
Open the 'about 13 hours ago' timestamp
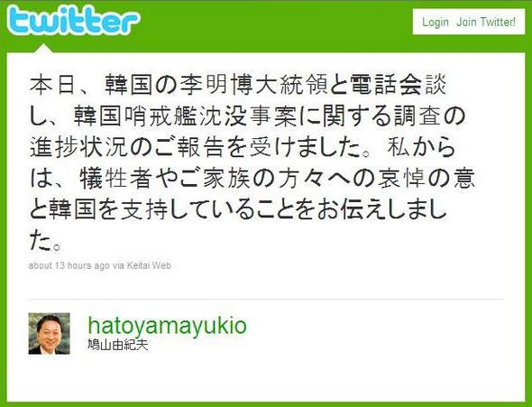tap(69, 265)
